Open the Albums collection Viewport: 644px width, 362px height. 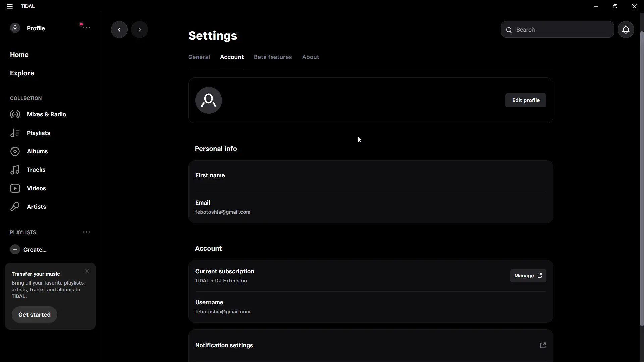click(x=29, y=151)
